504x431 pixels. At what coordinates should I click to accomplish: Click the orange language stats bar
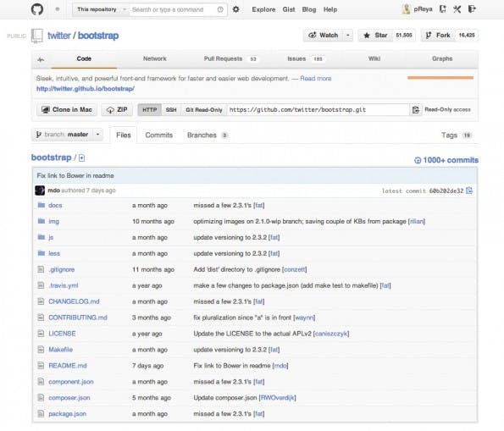[440, 77]
